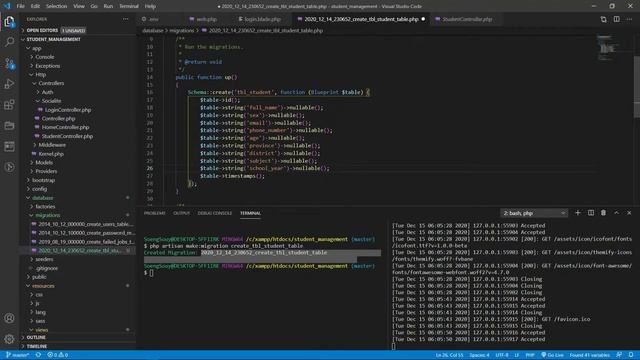Image resolution: width=640 pixels, height=360 pixels.
Task: Open 2014_10_12_000000_create_users_table migration file
Action: 86,224
